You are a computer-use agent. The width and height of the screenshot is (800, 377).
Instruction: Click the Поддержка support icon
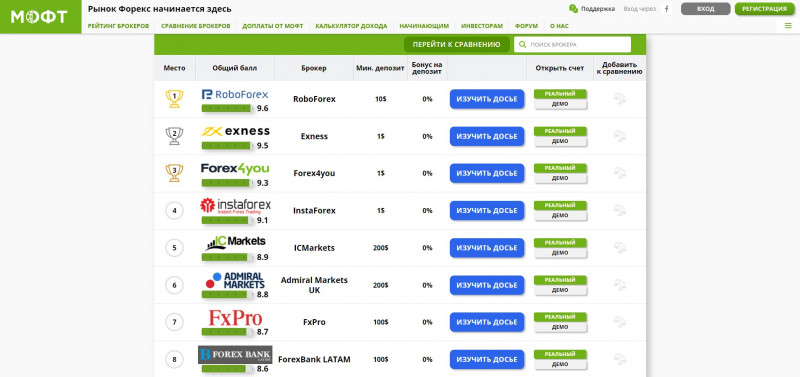coord(573,9)
